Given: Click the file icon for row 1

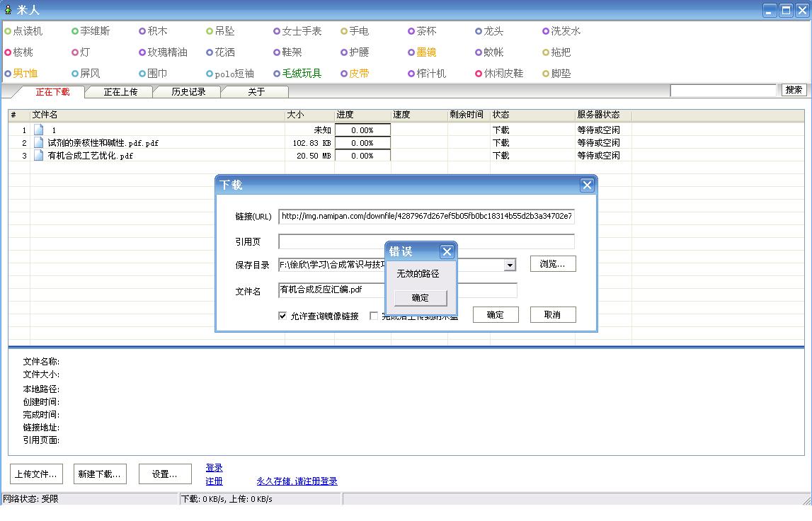Looking at the screenshot, I should pos(38,130).
